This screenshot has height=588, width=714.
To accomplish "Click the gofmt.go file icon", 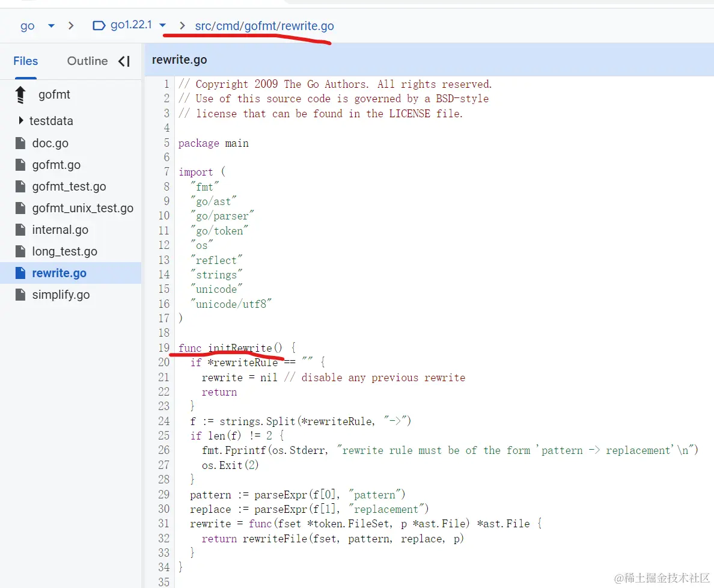I will point(20,164).
